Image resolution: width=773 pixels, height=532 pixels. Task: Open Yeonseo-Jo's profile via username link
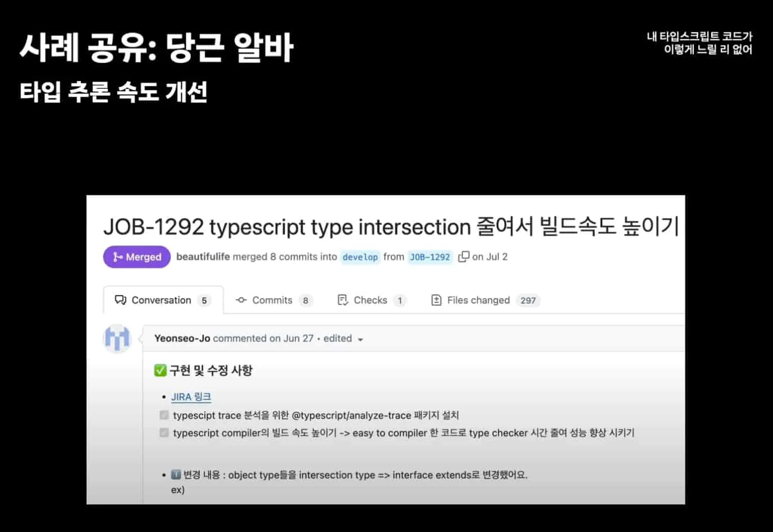pos(182,338)
